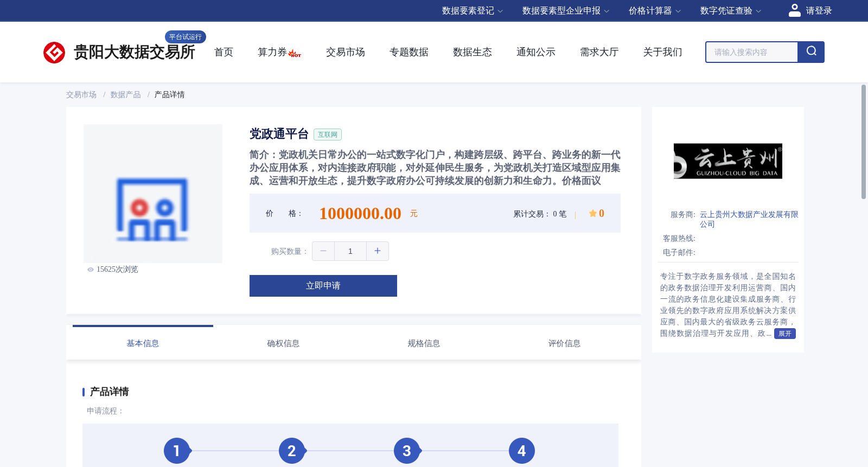
Task: Click the 贵阳大数据交易所 site title
Action: 134,52
